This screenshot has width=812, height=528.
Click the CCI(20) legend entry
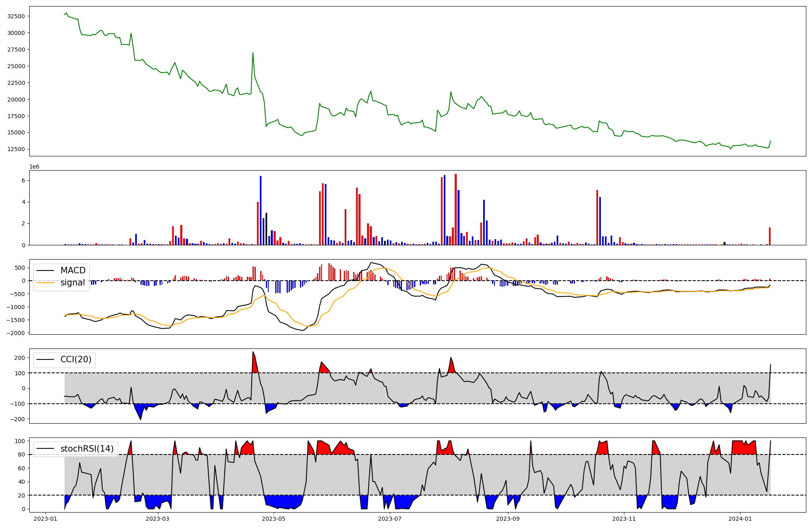coord(76,359)
